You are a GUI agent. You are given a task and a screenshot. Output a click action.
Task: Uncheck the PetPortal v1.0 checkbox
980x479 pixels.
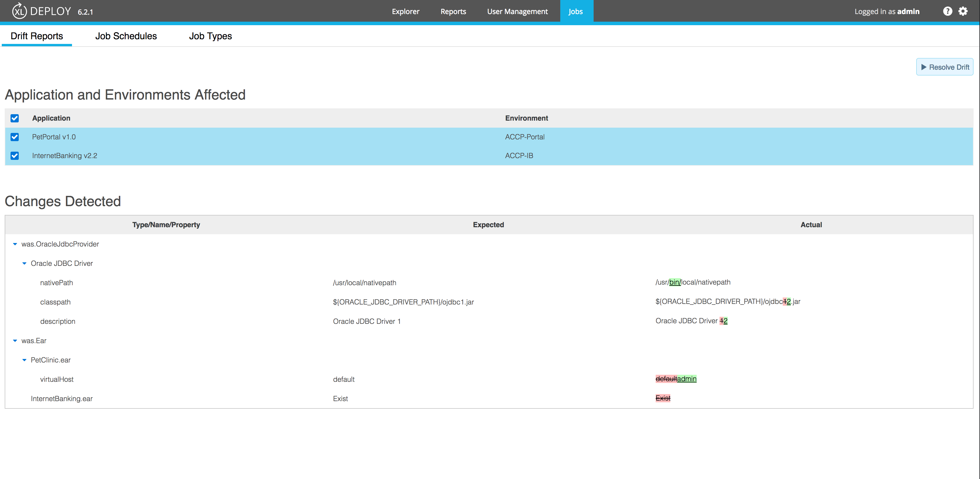click(x=14, y=137)
